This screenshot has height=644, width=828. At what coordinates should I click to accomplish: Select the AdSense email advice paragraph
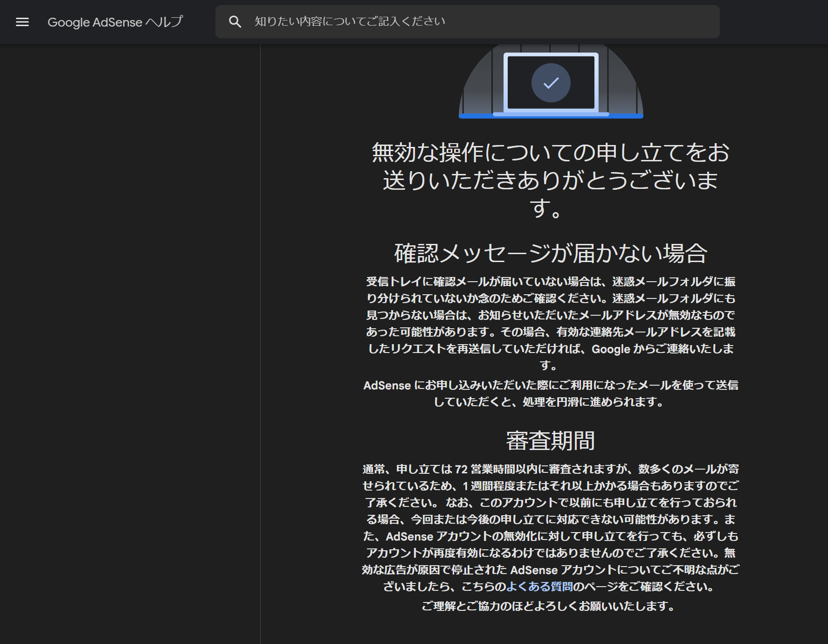click(552, 394)
